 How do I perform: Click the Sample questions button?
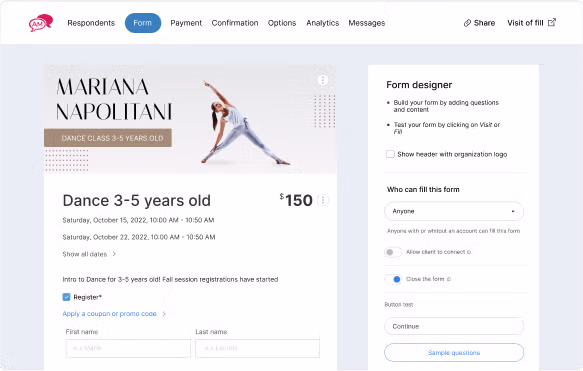[454, 352]
